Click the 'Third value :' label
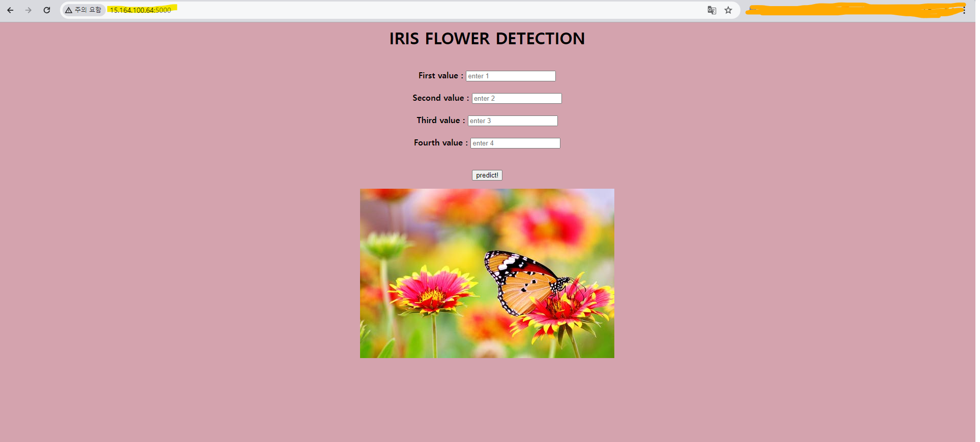Image resolution: width=980 pixels, height=442 pixels. (441, 120)
